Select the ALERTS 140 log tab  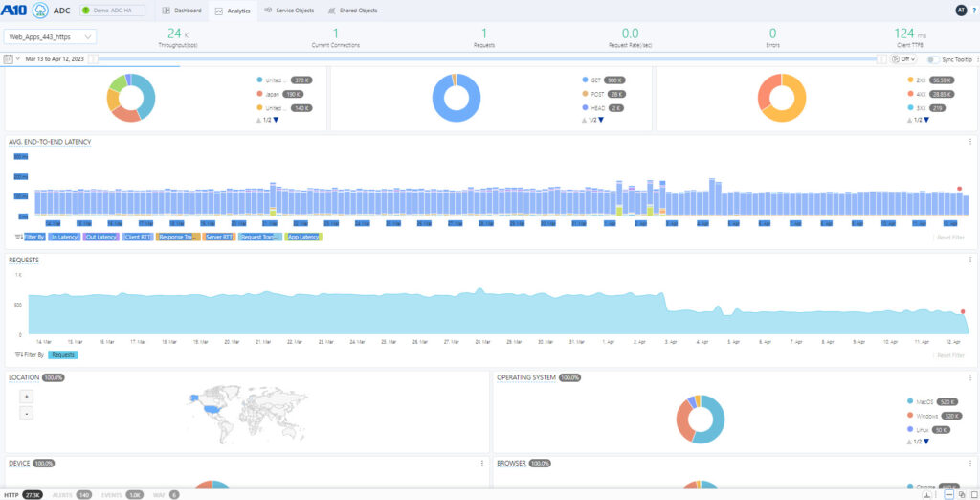click(73, 495)
